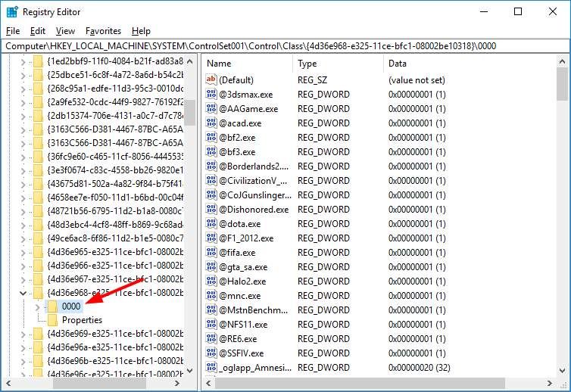The image size is (571, 392).
Task: Click the DWORD icon beside @fifa.exe
Action: (212, 253)
